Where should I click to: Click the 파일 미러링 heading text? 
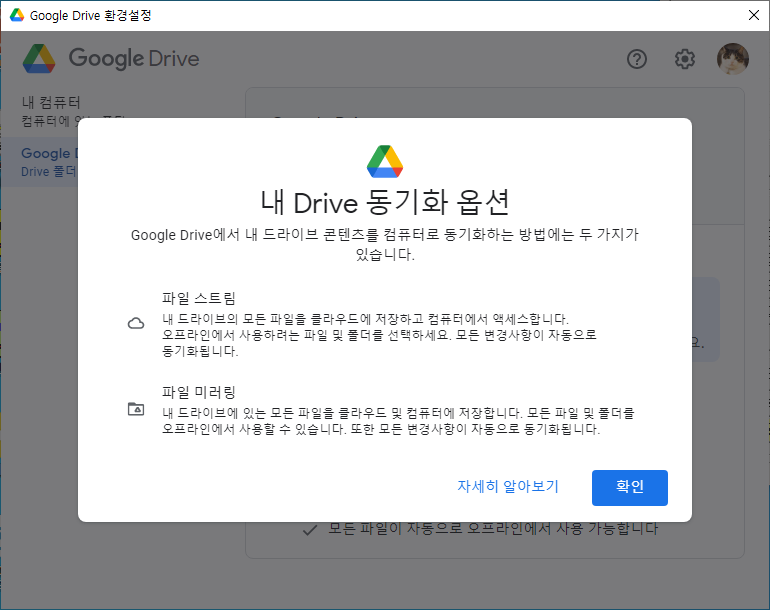point(199,392)
